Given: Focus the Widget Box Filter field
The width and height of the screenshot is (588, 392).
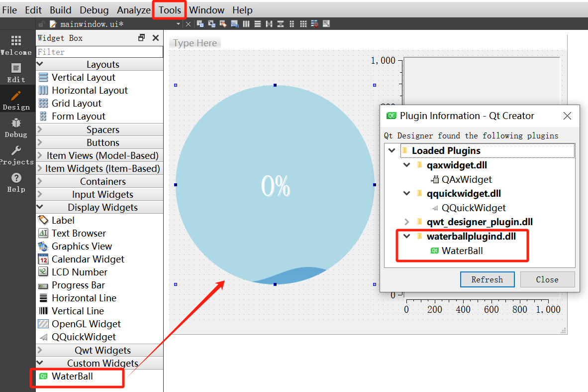Looking at the screenshot, I should pyautogui.click(x=99, y=52).
